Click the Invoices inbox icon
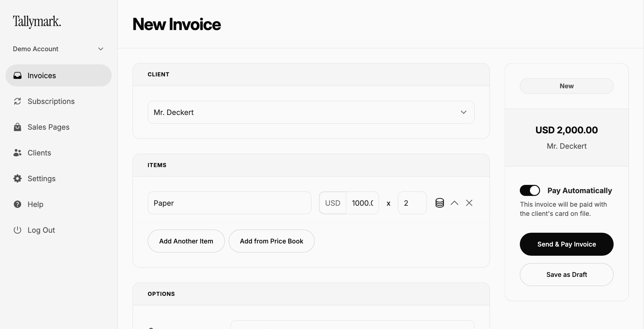Viewport: 644px width, 329px height. pos(17,75)
